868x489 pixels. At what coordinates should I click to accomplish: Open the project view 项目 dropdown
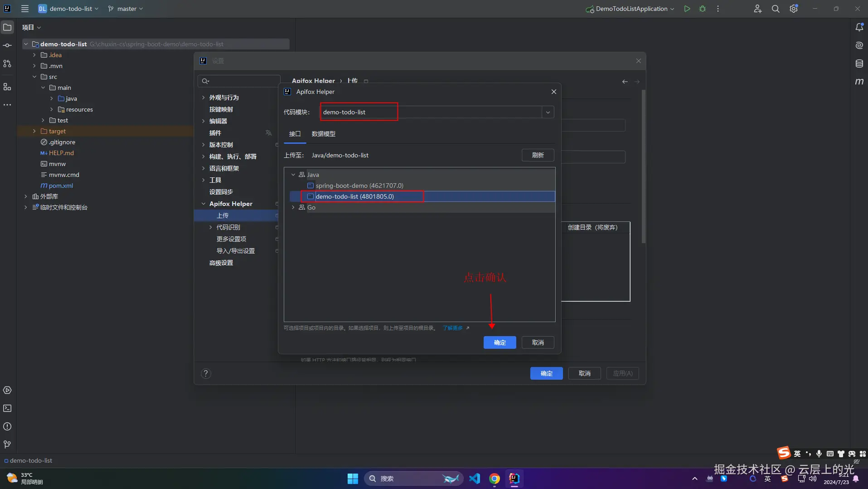(31, 27)
